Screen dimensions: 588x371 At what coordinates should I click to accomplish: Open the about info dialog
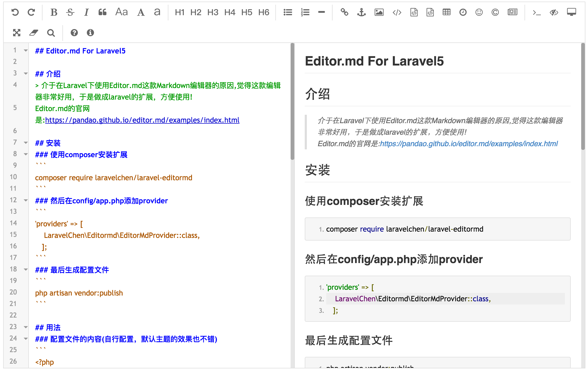point(90,33)
